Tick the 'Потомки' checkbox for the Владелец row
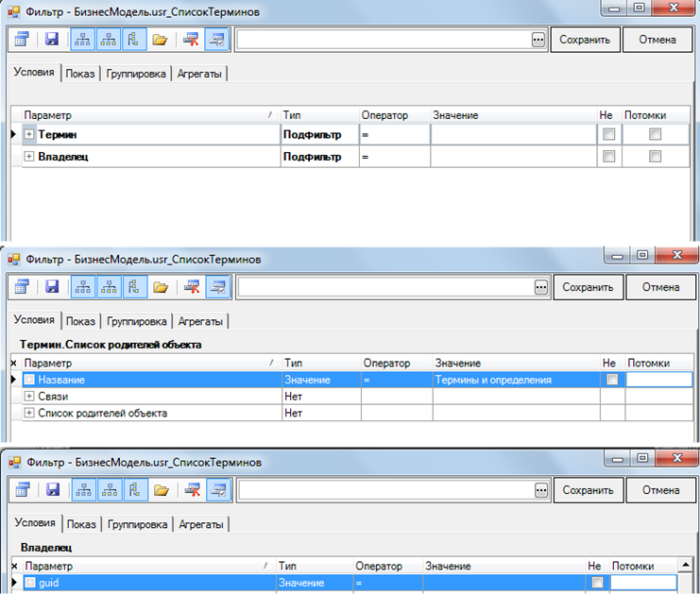The width and height of the screenshot is (700, 594). 655,156
